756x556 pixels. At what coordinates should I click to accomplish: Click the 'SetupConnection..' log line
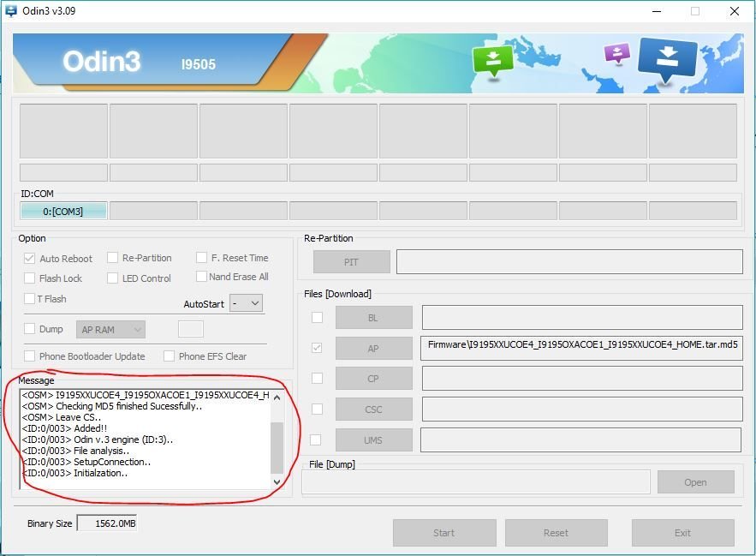(x=112, y=462)
